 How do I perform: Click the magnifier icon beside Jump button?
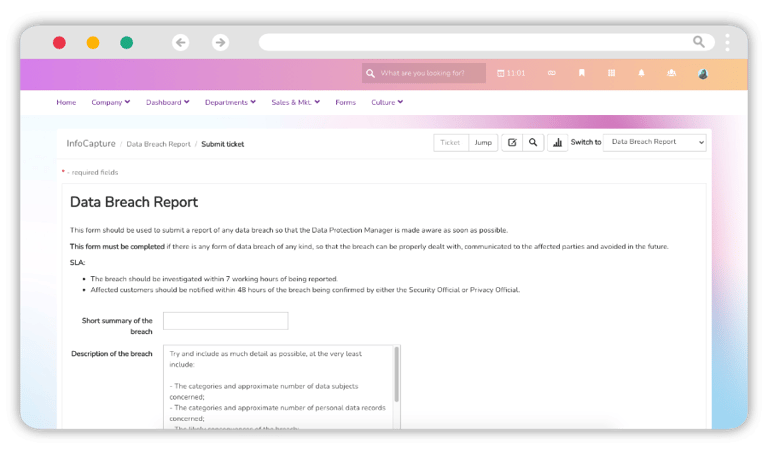coord(534,143)
